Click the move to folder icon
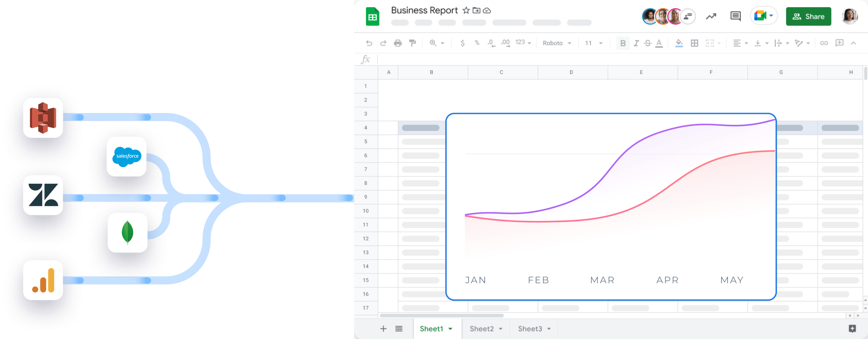The width and height of the screenshot is (868, 339). (x=476, y=11)
